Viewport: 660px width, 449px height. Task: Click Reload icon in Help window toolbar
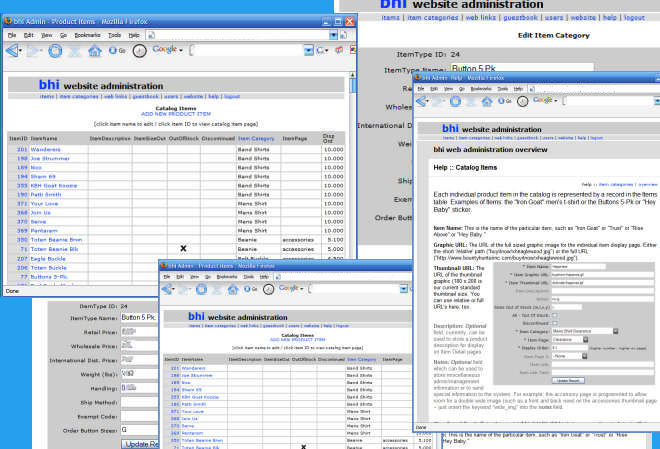455,101
